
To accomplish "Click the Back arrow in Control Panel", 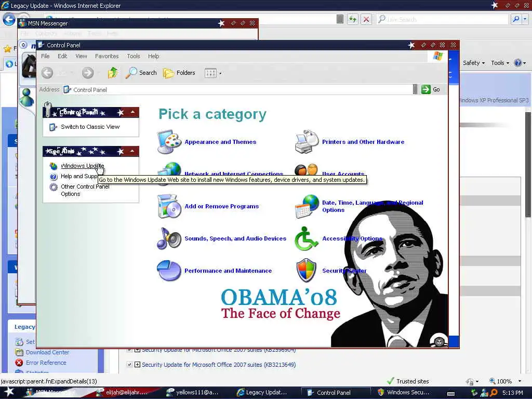I will point(47,73).
